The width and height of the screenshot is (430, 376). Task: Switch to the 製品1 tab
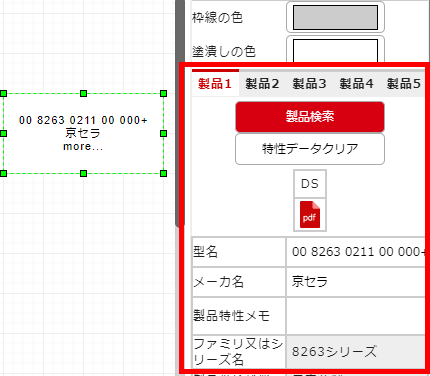click(215, 83)
